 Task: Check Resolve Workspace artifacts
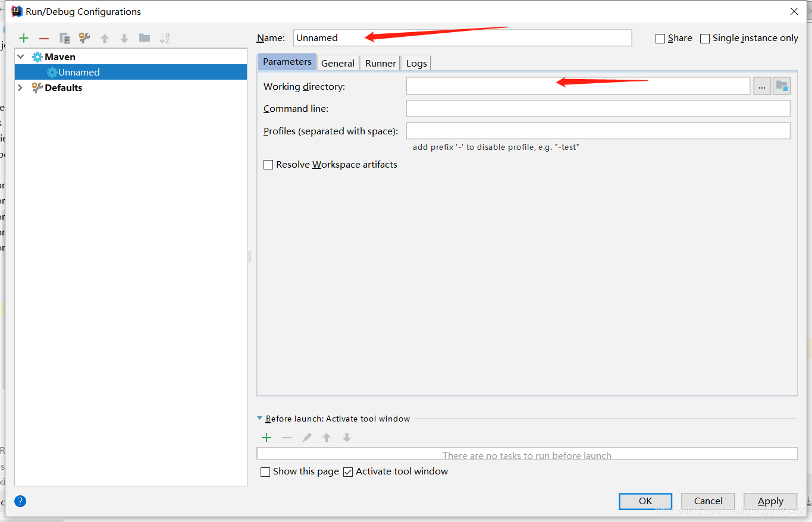268,165
